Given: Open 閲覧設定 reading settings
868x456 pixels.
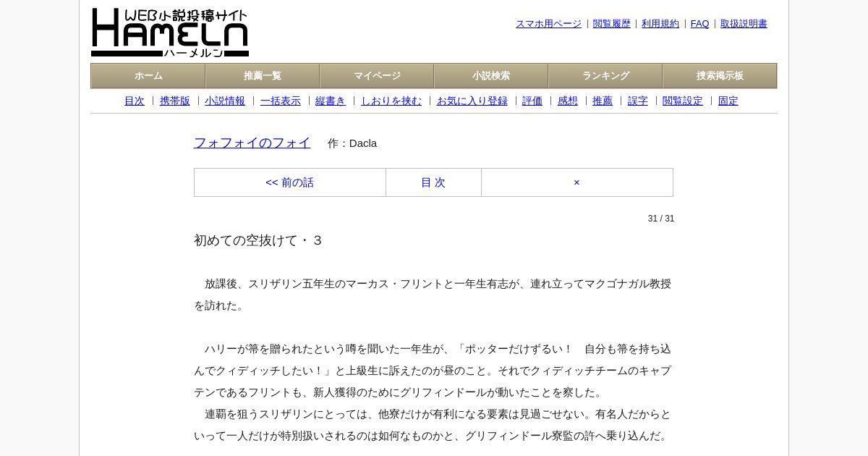Looking at the screenshot, I should [x=683, y=101].
